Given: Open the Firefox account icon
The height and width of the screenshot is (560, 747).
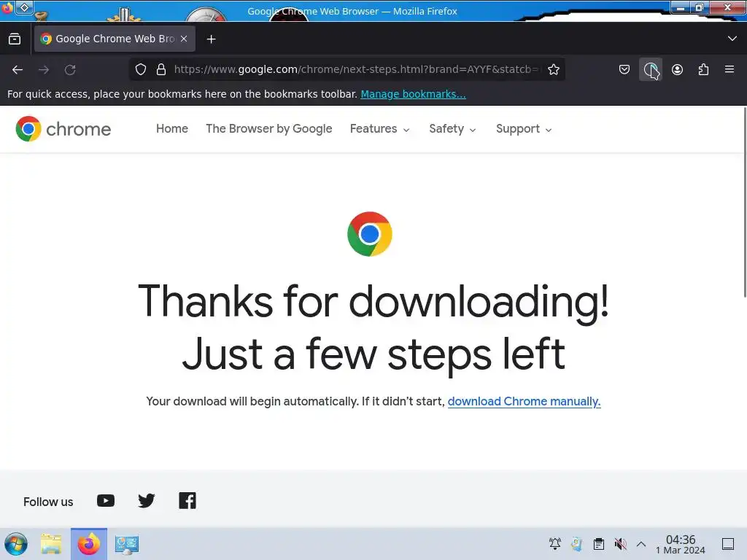Looking at the screenshot, I should [x=677, y=69].
